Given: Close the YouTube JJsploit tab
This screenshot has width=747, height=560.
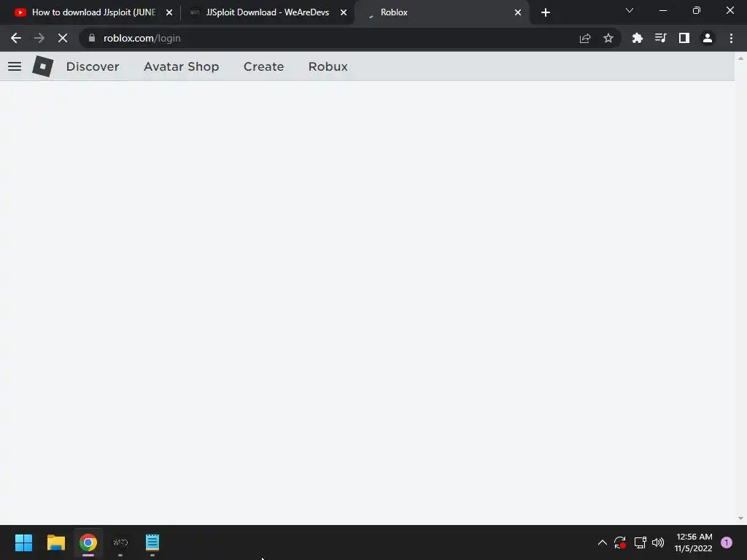Looking at the screenshot, I should (x=169, y=12).
